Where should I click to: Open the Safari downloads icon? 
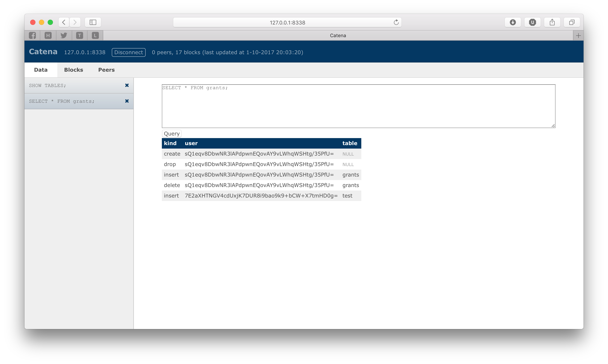pos(512,22)
